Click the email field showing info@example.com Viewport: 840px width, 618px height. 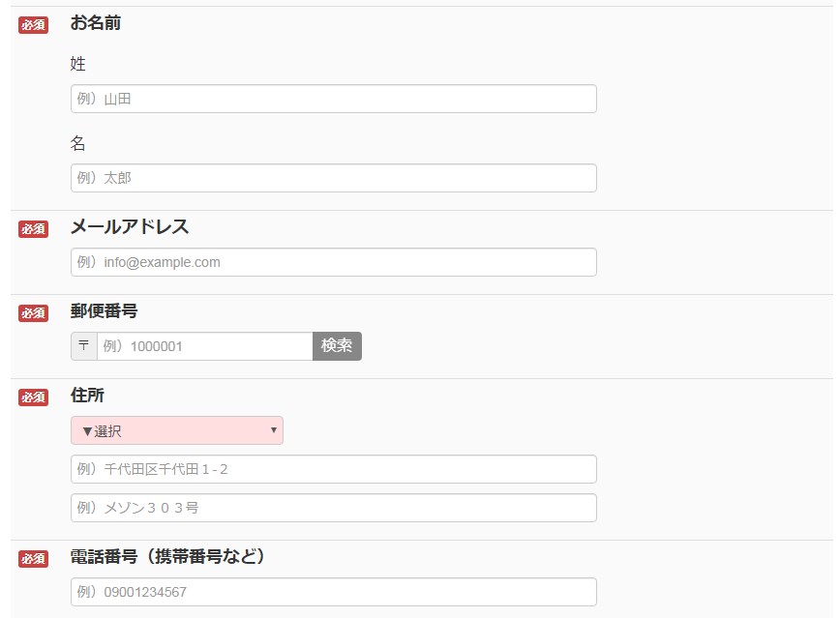click(333, 262)
